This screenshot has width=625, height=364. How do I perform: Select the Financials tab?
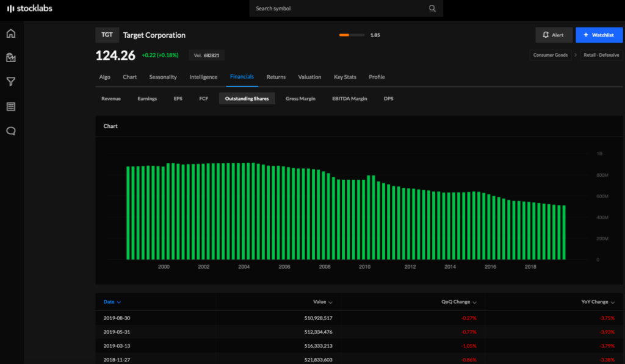tap(242, 76)
